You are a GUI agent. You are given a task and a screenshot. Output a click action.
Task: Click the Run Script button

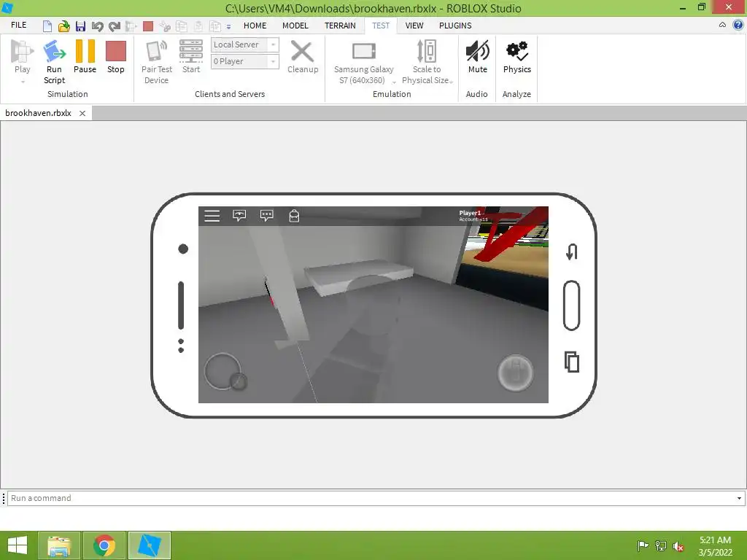coord(54,62)
